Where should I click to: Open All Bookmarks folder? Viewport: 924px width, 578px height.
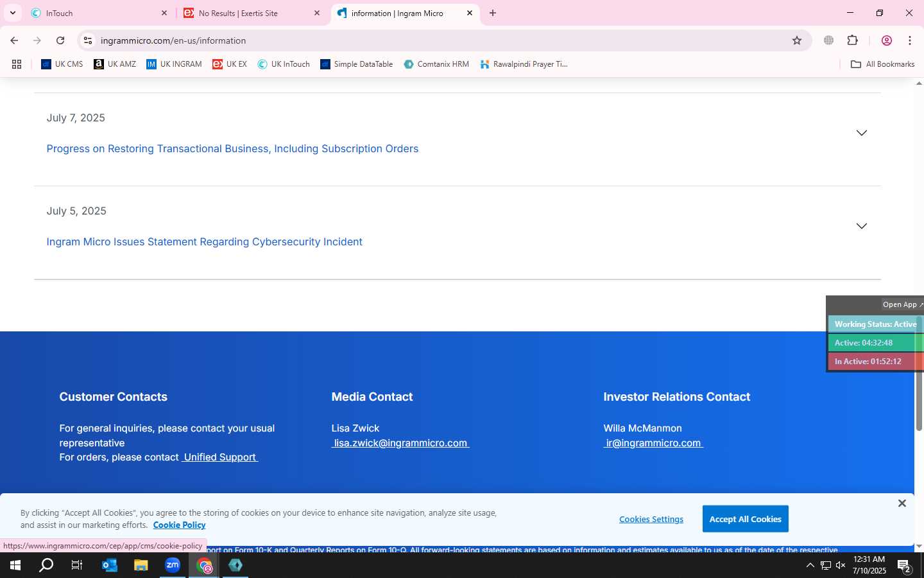click(x=882, y=64)
